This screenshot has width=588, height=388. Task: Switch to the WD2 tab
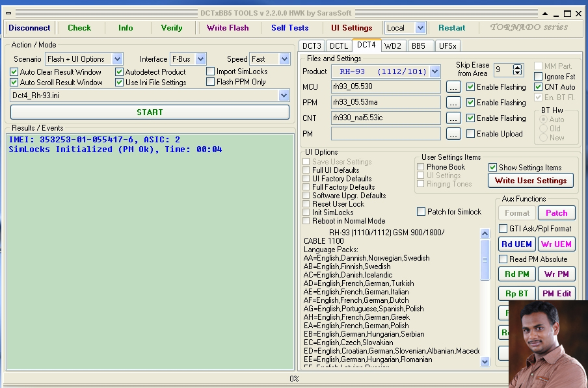pos(393,46)
